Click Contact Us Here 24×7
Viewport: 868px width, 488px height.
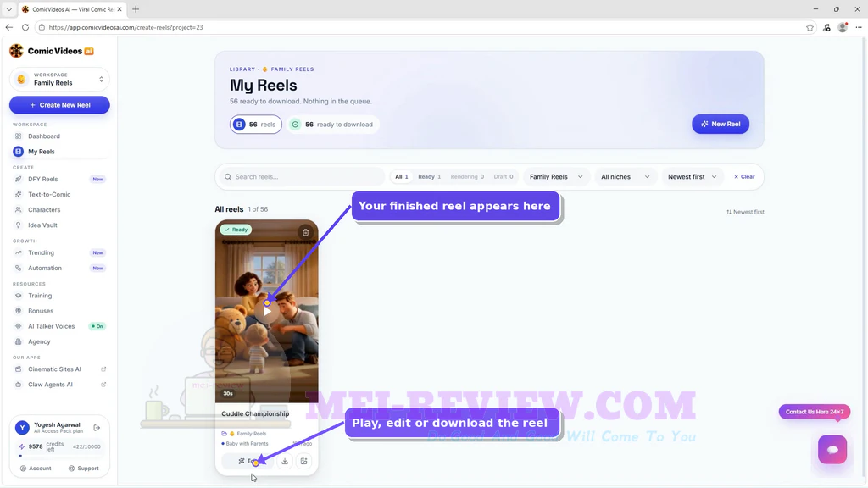click(x=815, y=412)
